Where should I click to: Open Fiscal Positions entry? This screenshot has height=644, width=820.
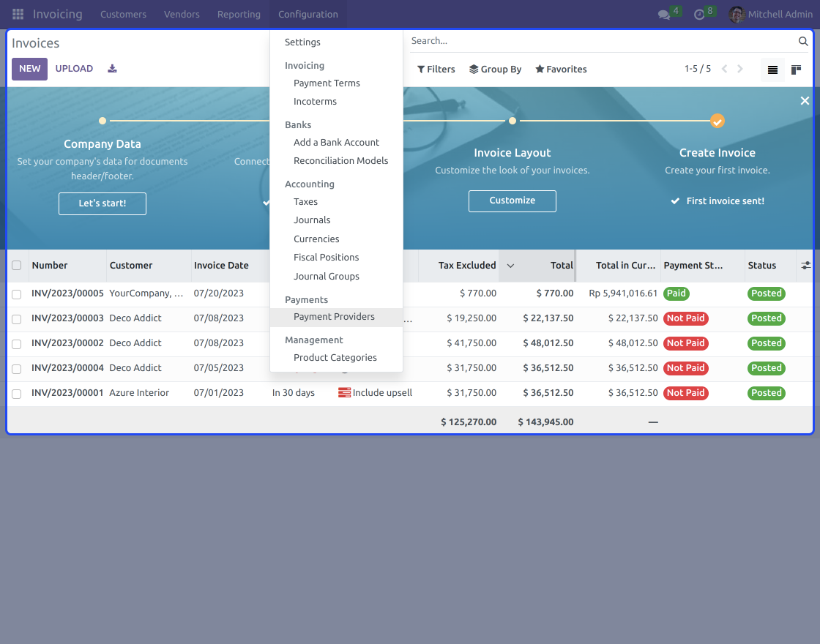point(326,257)
